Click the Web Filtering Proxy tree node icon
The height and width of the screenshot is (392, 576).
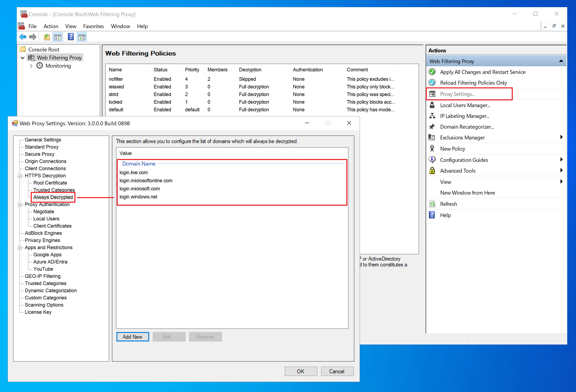[x=31, y=57]
